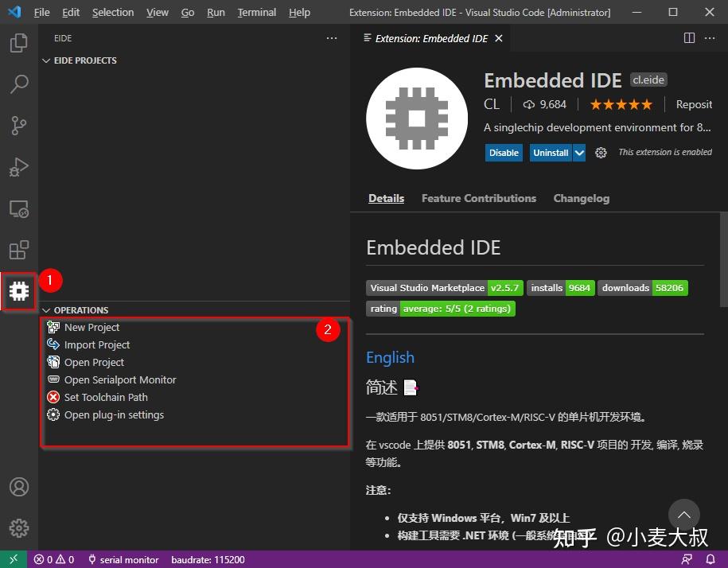Image resolution: width=728 pixels, height=568 pixels.
Task: Switch to Feature Contributions tab
Action: 479,198
